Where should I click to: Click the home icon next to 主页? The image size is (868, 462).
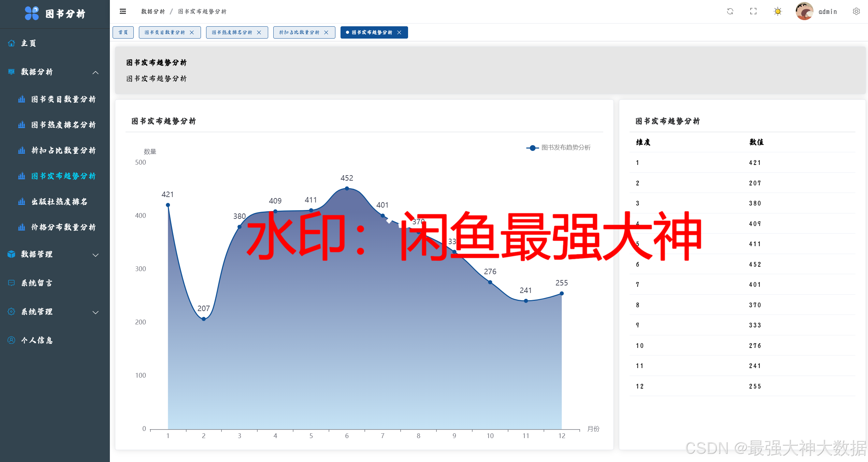pos(12,43)
